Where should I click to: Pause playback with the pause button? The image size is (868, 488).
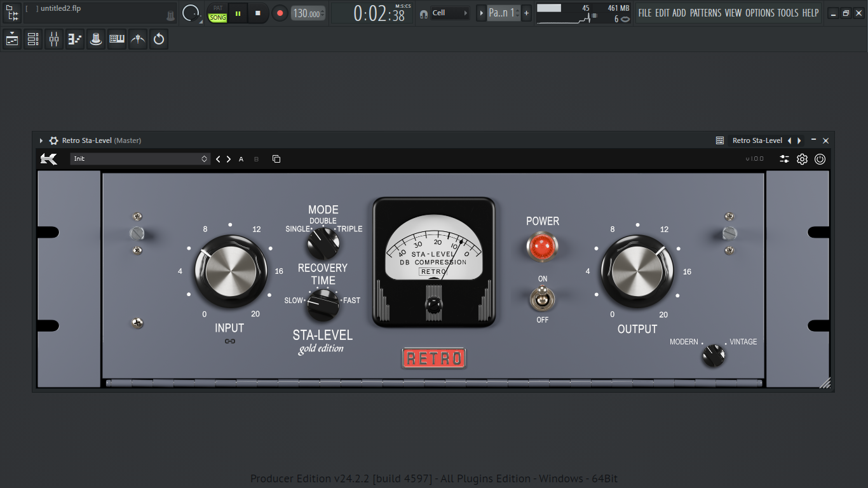coord(238,13)
